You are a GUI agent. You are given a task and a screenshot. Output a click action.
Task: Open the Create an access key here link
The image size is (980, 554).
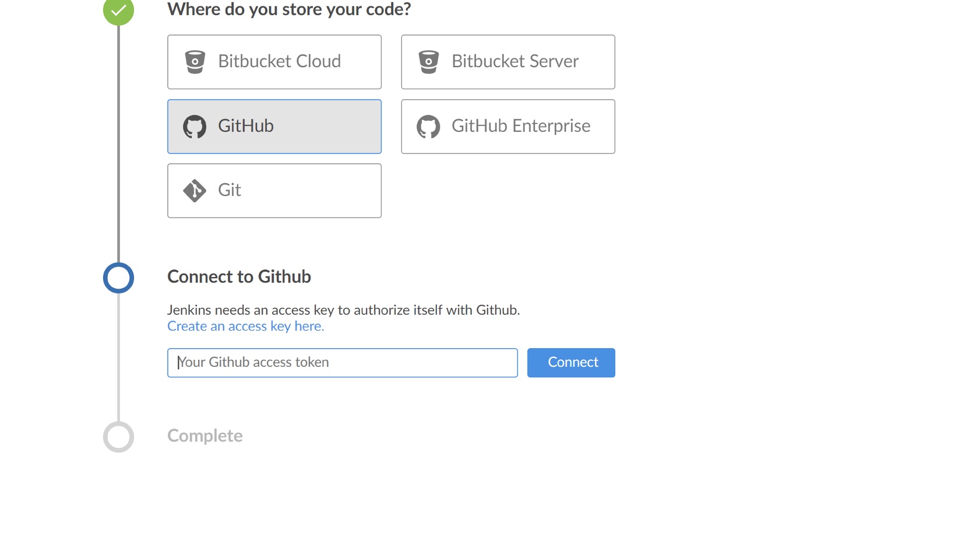(246, 326)
